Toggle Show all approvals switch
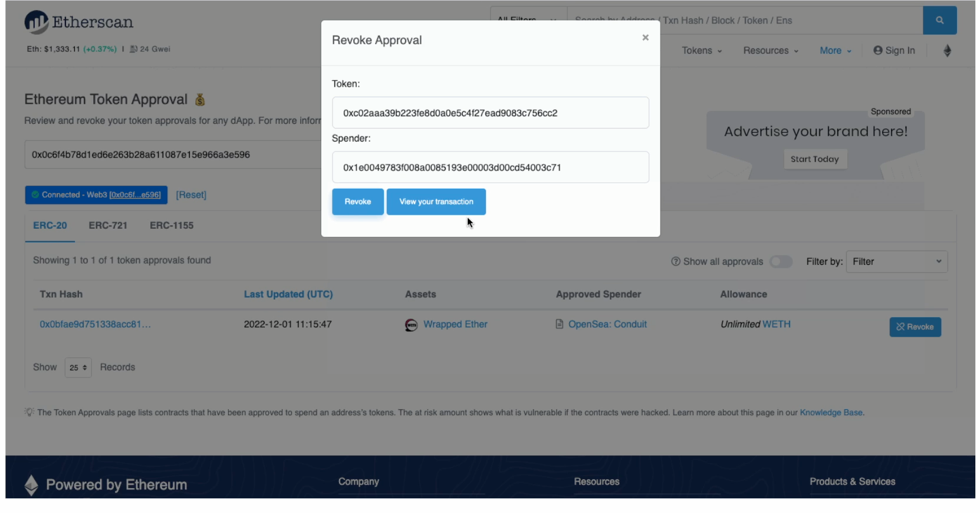The width and height of the screenshot is (980, 513). tap(781, 262)
